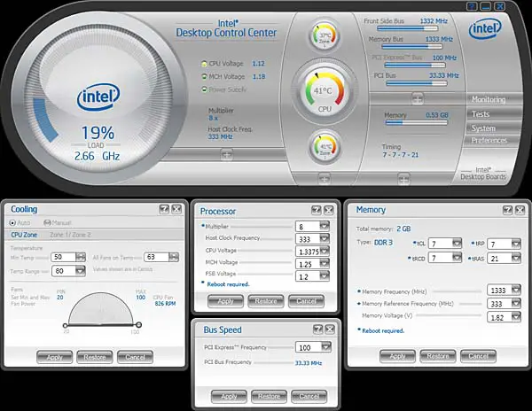Image resolution: width=532 pixels, height=411 pixels.
Task: Open the Tests menu
Action: click(481, 114)
